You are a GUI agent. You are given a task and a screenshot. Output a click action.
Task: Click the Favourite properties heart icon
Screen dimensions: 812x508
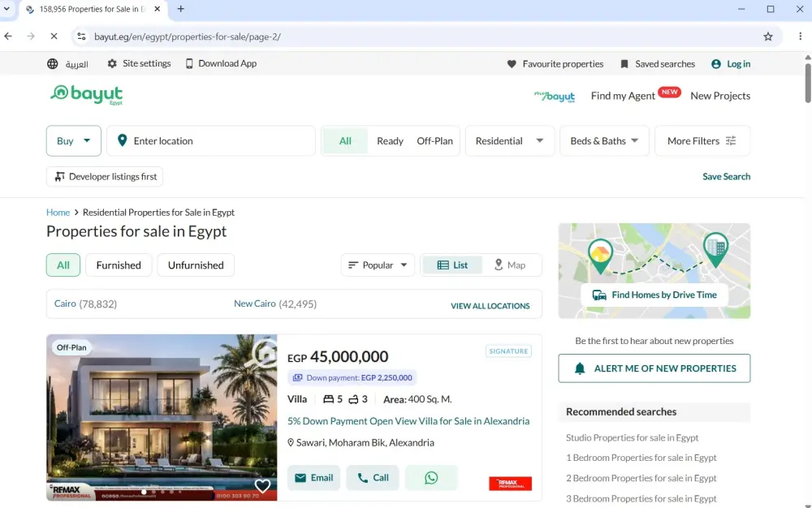click(x=512, y=64)
